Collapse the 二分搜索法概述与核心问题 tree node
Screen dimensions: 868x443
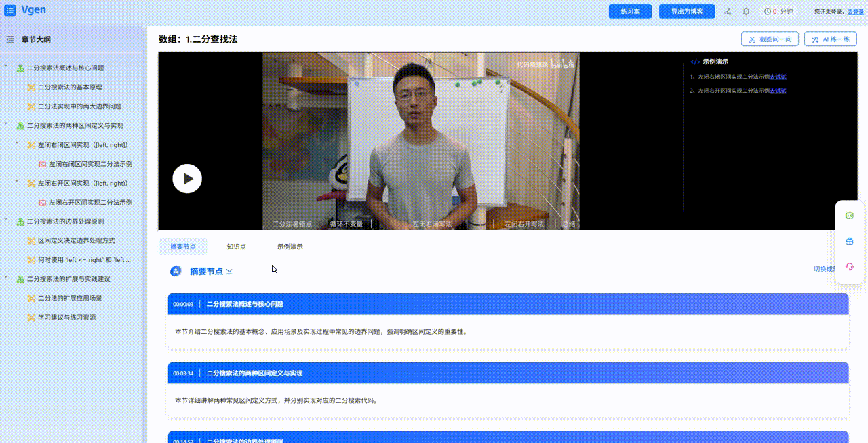pyautogui.click(x=6, y=66)
